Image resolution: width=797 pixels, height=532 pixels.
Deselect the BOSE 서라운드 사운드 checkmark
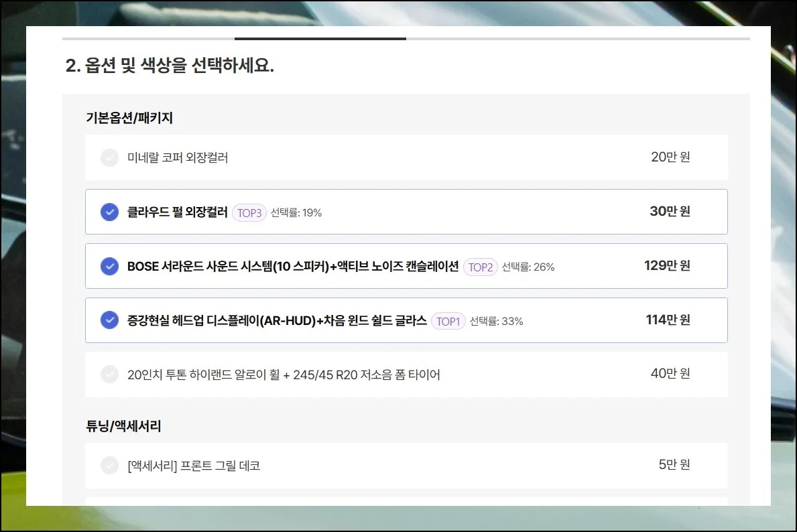109,267
